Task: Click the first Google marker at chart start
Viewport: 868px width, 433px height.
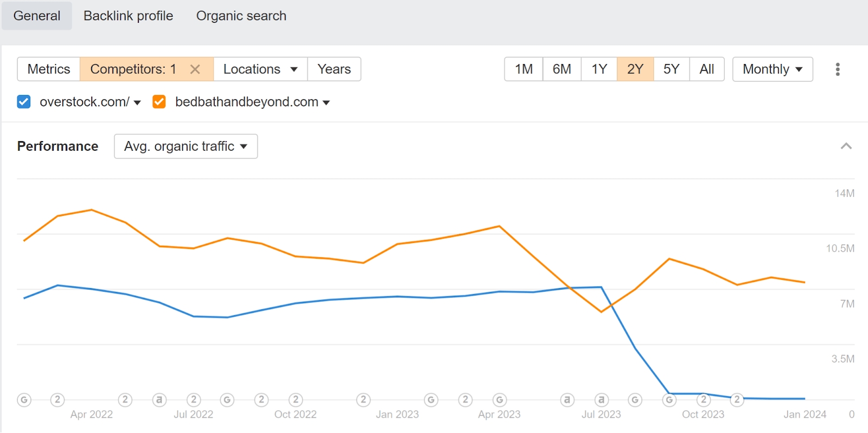Action: point(24,400)
